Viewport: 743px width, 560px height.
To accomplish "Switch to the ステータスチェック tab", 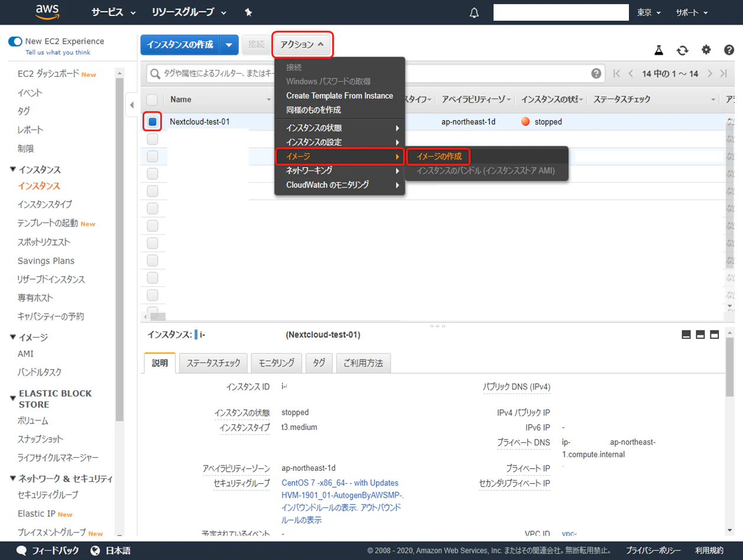I will (x=213, y=363).
